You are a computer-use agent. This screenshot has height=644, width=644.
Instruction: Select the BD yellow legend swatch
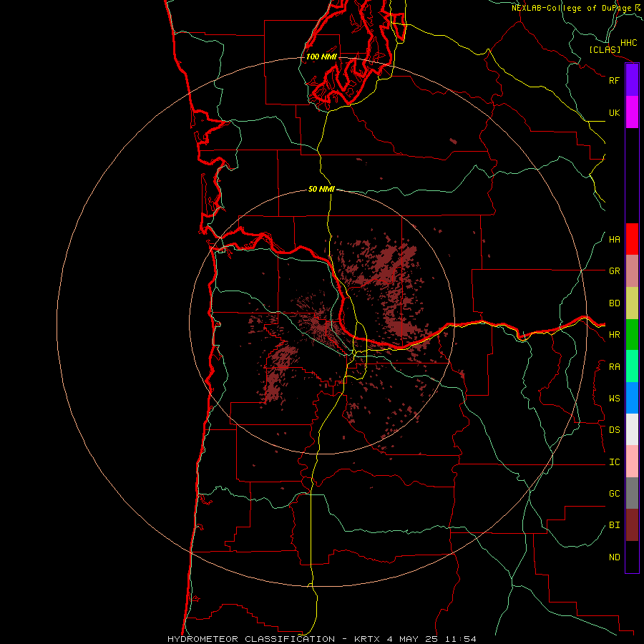click(x=632, y=303)
